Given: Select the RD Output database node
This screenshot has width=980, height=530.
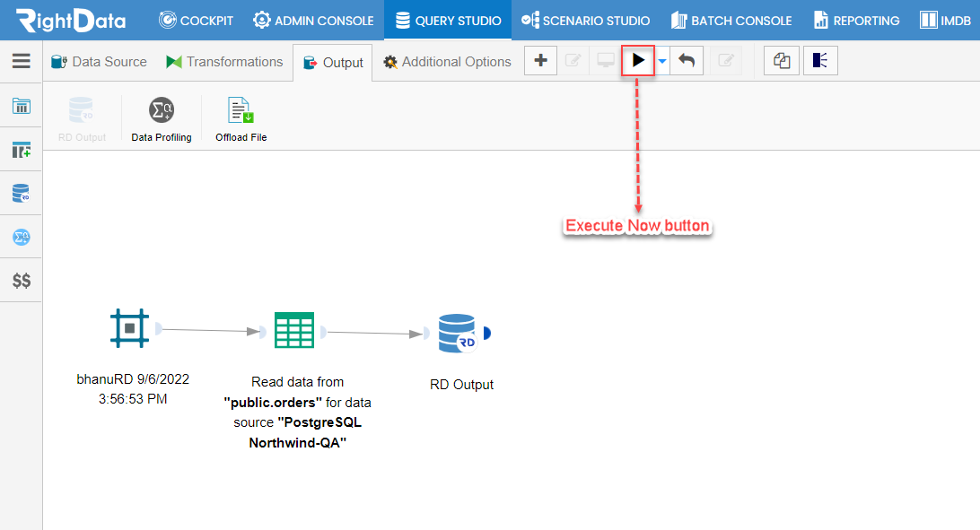Looking at the screenshot, I should coord(457,334).
